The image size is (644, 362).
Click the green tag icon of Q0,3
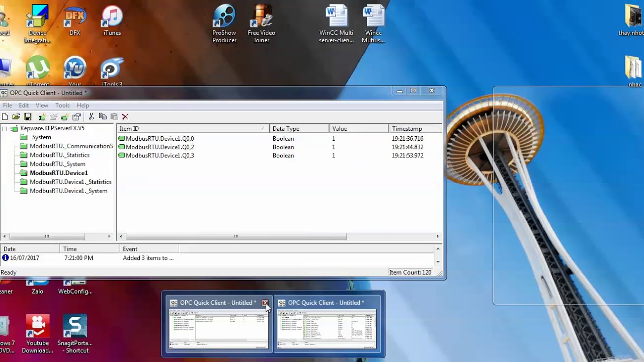tap(121, 156)
